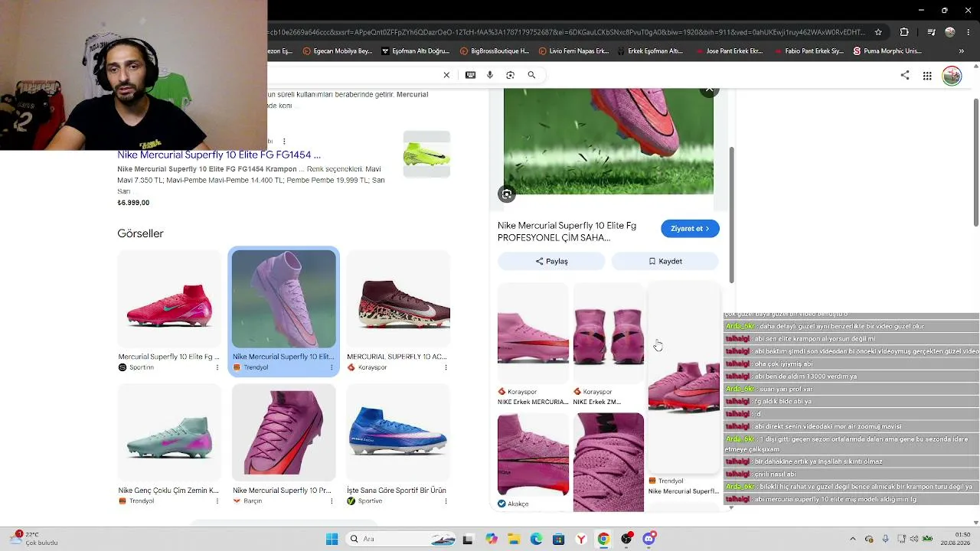This screenshot has height=551, width=980.
Task: Open the Nike Mercurial Superfly 10 Elite FG FG1454 result
Action: point(219,155)
